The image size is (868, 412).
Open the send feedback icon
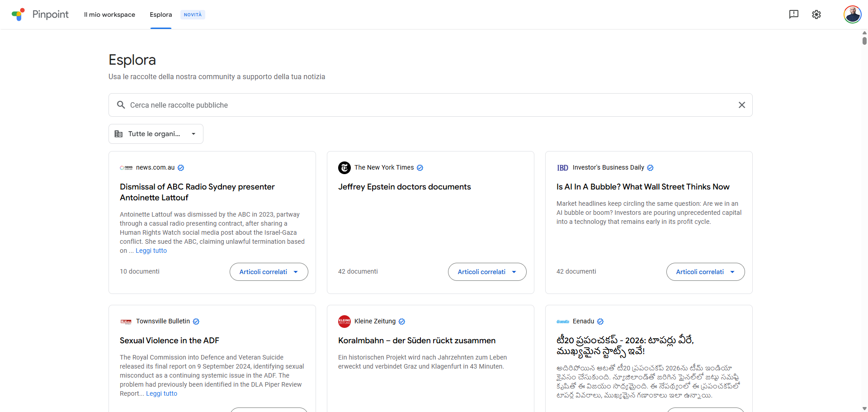[x=793, y=14]
